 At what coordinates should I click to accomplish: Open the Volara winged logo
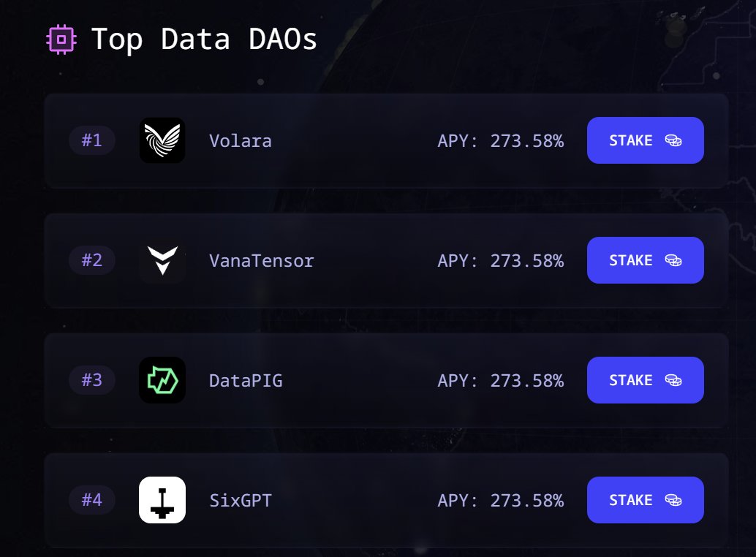[x=162, y=140]
